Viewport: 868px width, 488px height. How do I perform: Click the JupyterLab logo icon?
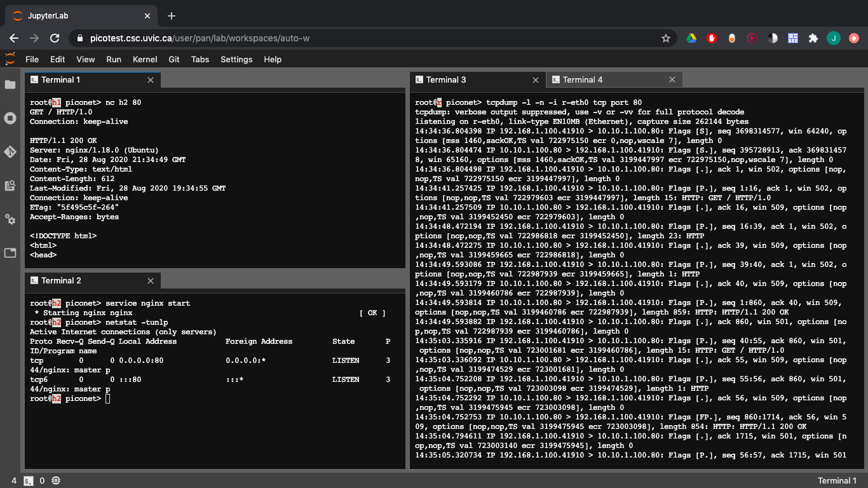pyautogui.click(x=10, y=59)
